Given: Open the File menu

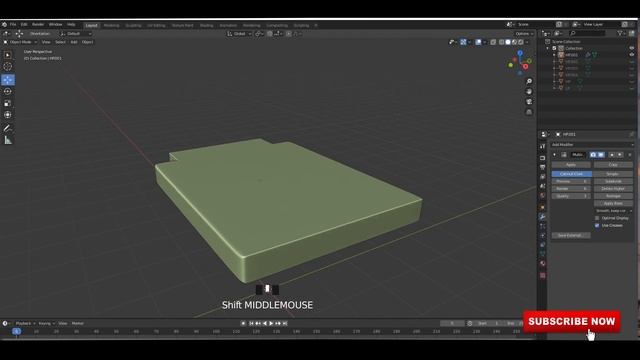Looking at the screenshot, I should coord(13,24).
